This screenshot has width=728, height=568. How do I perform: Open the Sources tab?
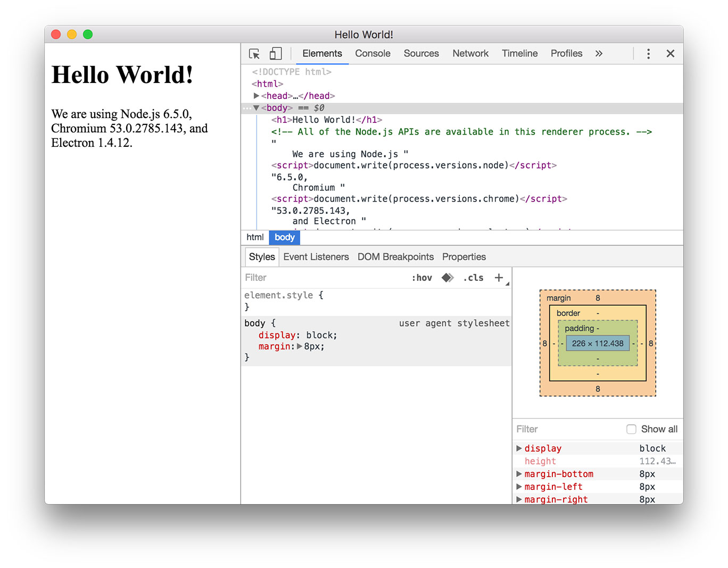pos(421,54)
